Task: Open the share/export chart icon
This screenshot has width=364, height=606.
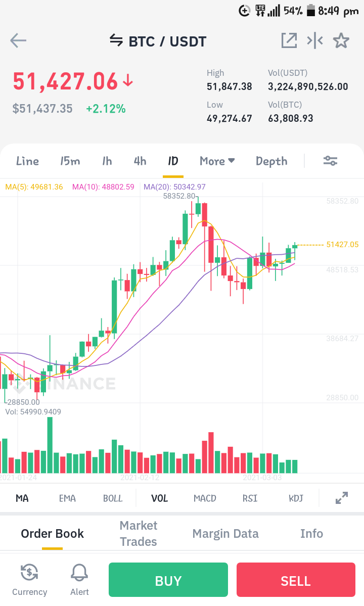Action: tap(289, 40)
